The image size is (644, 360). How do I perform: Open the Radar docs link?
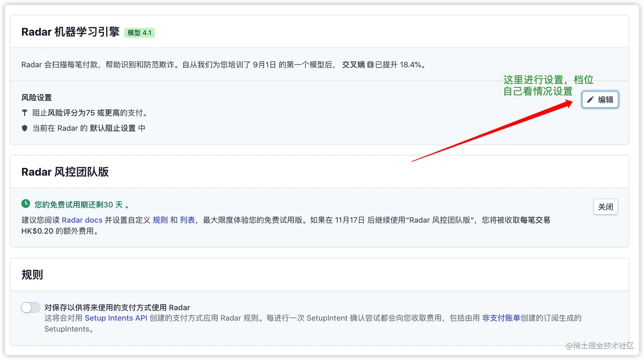click(x=82, y=220)
